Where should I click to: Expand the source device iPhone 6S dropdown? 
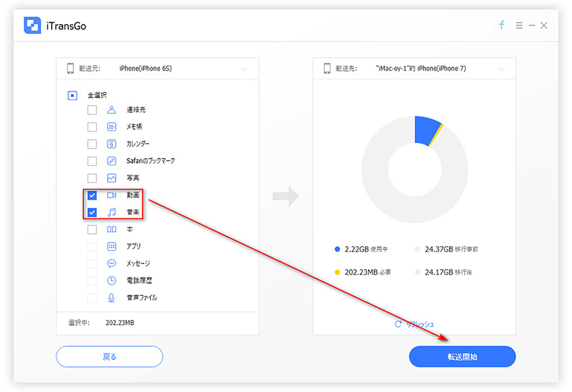point(244,69)
